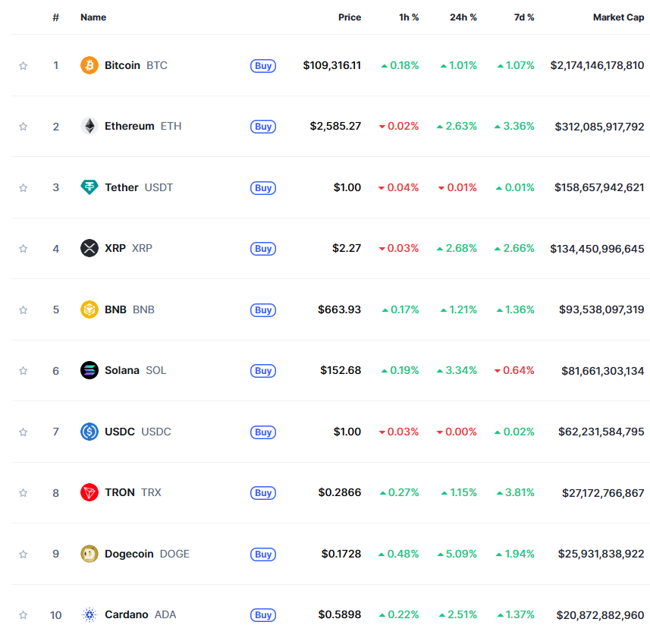Image resolution: width=650 pixels, height=644 pixels.
Task: Open the Cardano ADA name link
Action: click(x=126, y=614)
